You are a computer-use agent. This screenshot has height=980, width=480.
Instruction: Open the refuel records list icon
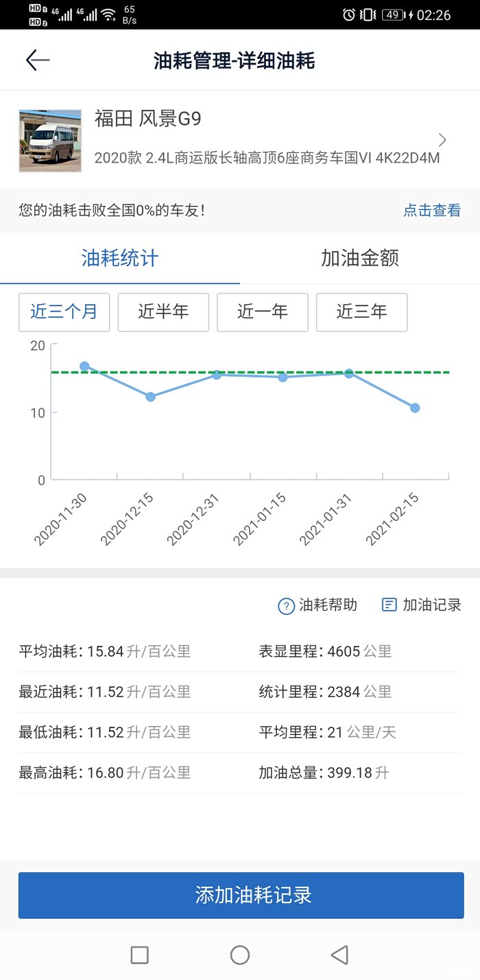(x=389, y=605)
